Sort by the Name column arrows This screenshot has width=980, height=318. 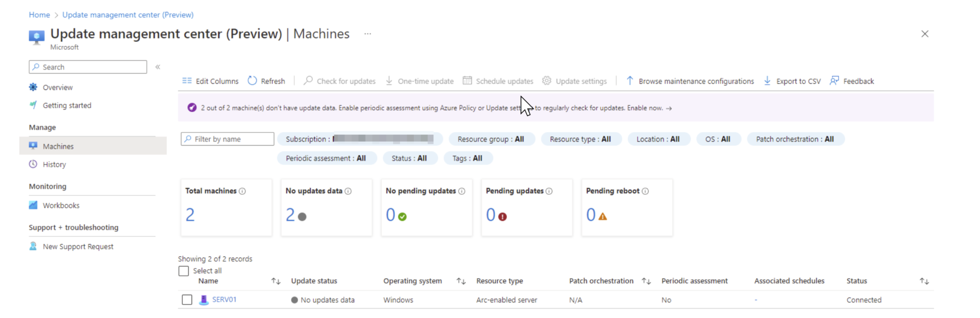click(276, 281)
